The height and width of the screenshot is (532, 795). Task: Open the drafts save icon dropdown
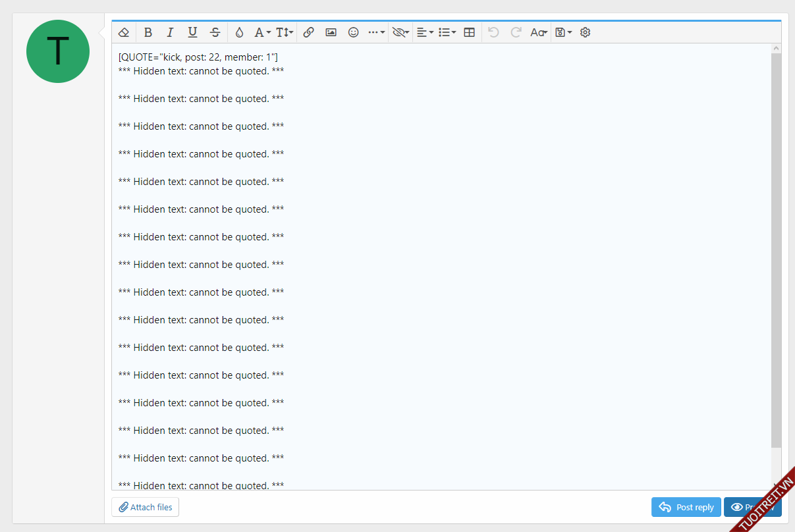coord(563,32)
